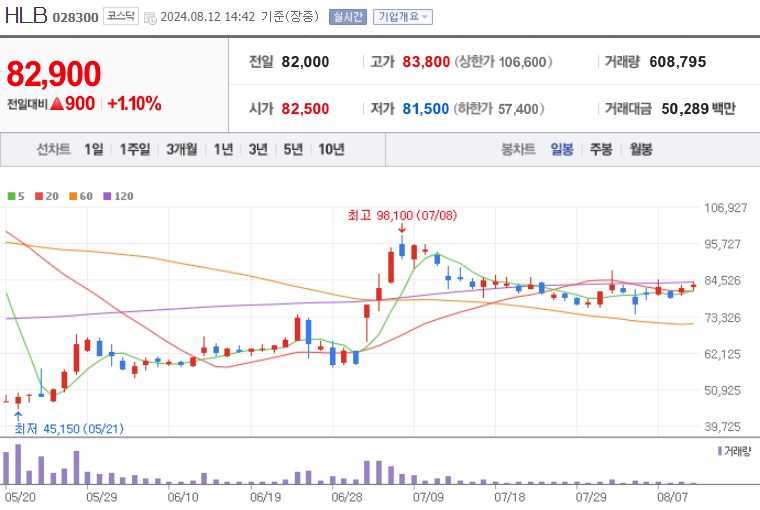
Task: Click the stock code 028300
Action: coord(76,18)
